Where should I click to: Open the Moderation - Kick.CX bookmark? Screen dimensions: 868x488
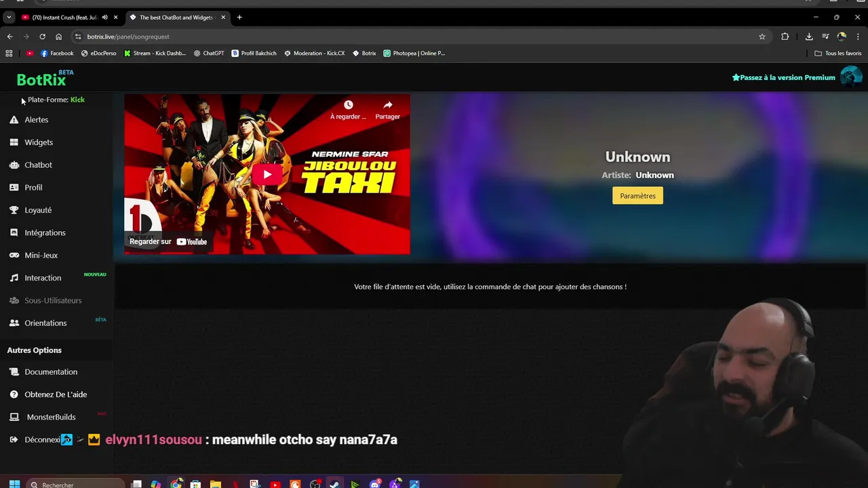click(315, 53)
